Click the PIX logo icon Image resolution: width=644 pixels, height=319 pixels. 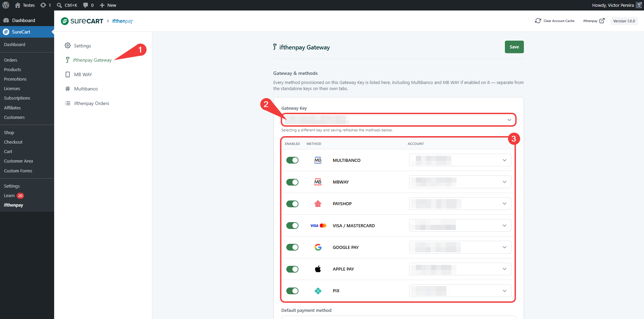(318, 291)
